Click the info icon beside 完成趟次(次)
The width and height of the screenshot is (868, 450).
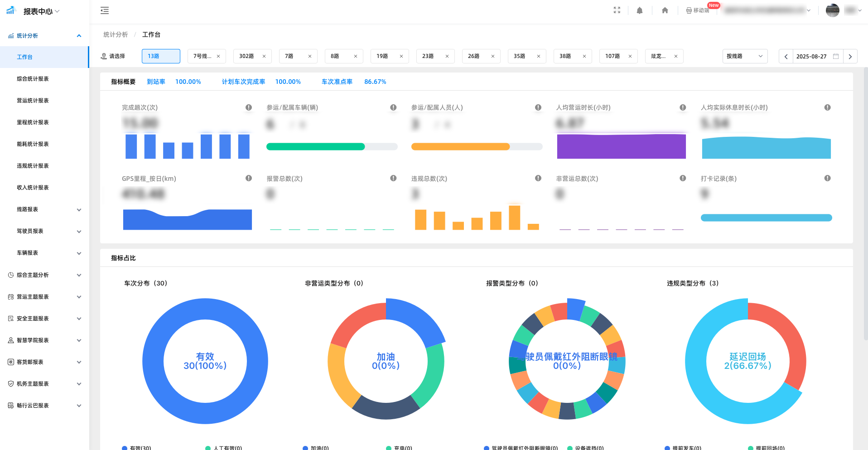coord(248,107)
